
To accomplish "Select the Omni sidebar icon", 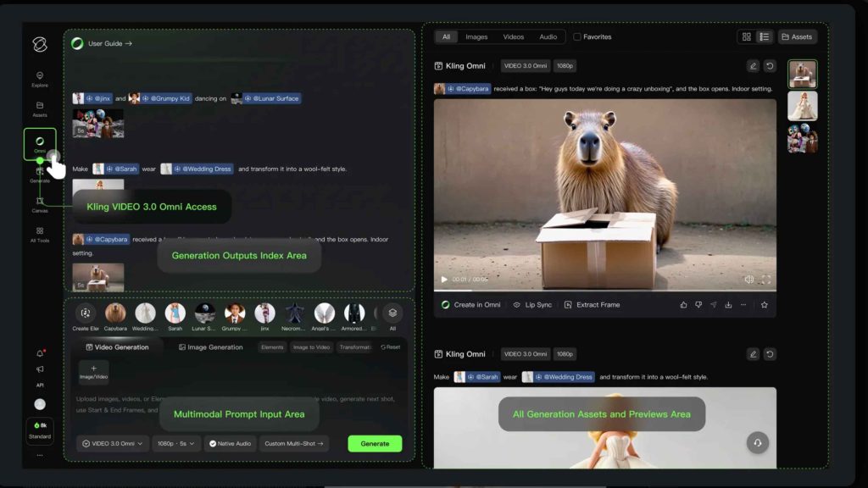I will (x=40, y=144).
